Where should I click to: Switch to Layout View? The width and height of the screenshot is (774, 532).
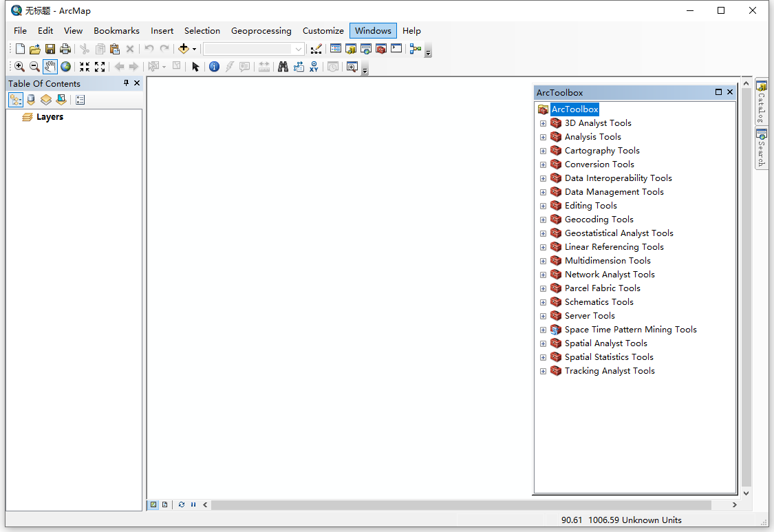[x=165, y=505]
